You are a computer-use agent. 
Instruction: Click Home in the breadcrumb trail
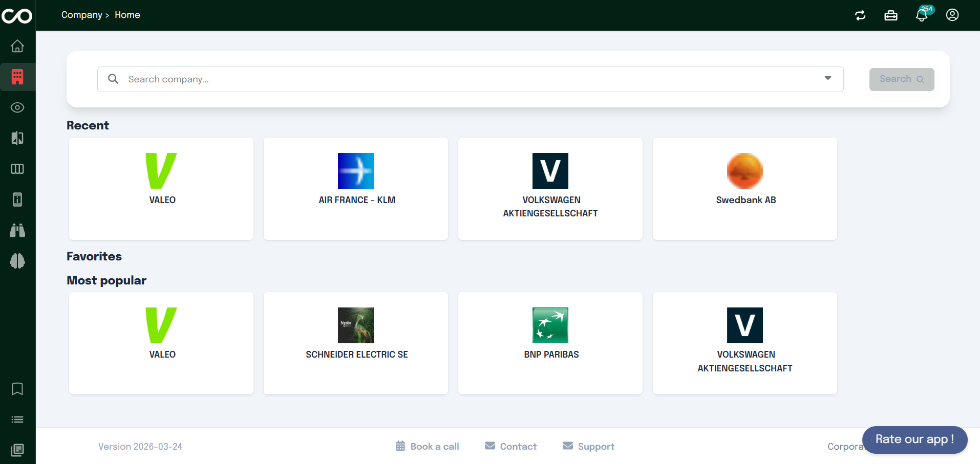127,15
